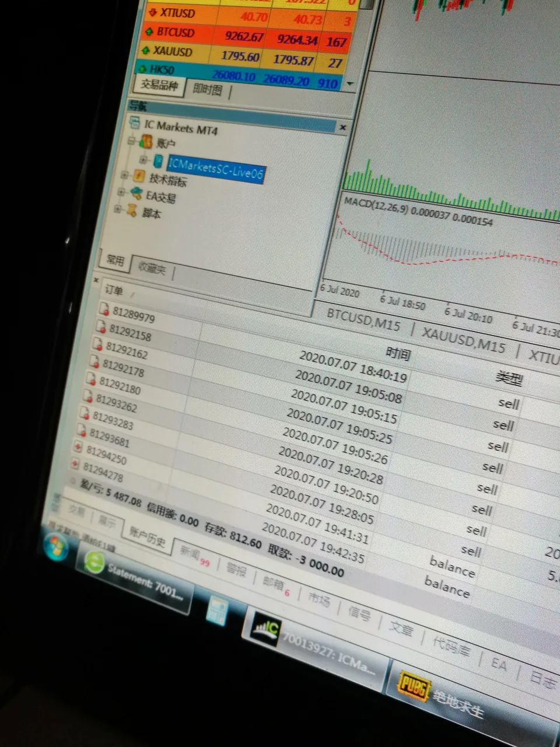Click the EA交易 expert advisors icon
Viewport: 560px width, 747px height.
(136, 193)
